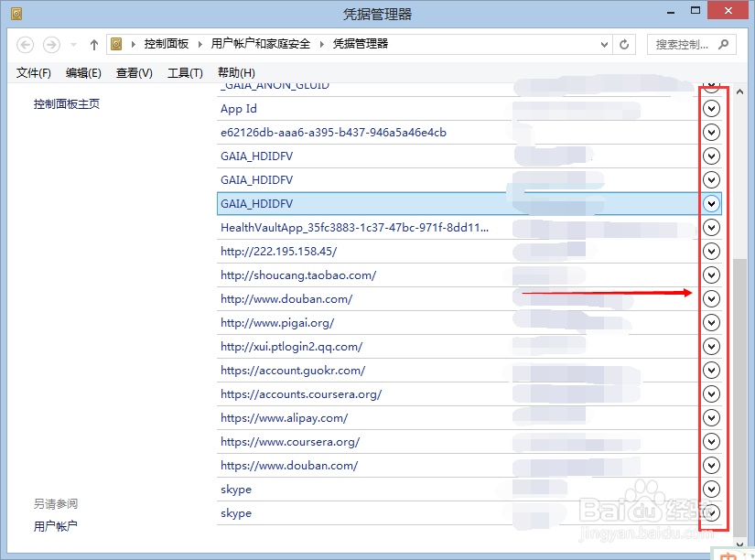Viewport: 755px width, 560px height.
Task: Select http://www.pigai.org/ entry
Action: coord(469,323)
